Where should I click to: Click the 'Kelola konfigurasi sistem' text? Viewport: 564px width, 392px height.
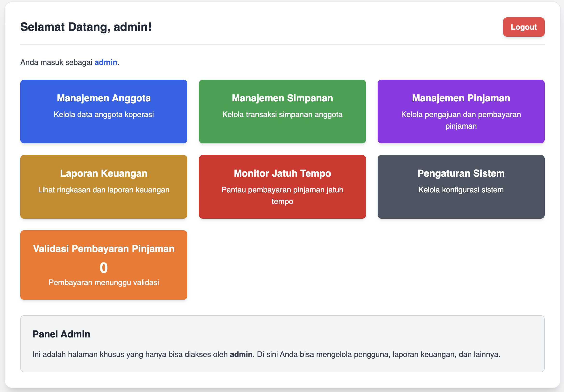coord(461,190)
